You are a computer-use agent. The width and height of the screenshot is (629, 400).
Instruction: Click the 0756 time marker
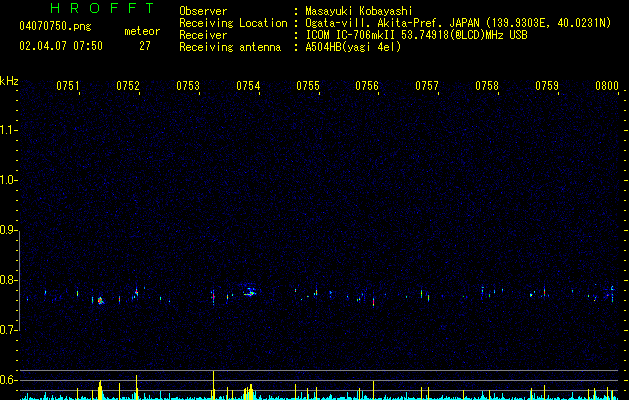pos(367,86)
